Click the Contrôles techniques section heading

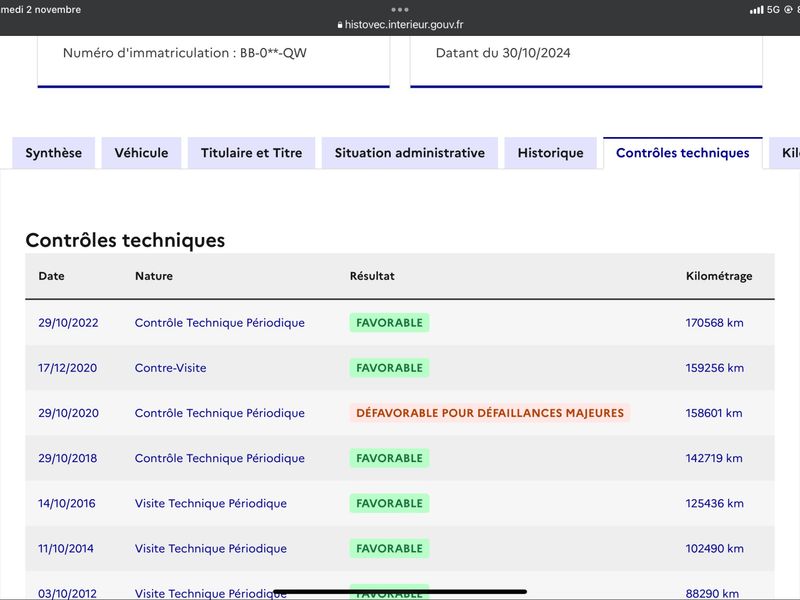[125, 240]
